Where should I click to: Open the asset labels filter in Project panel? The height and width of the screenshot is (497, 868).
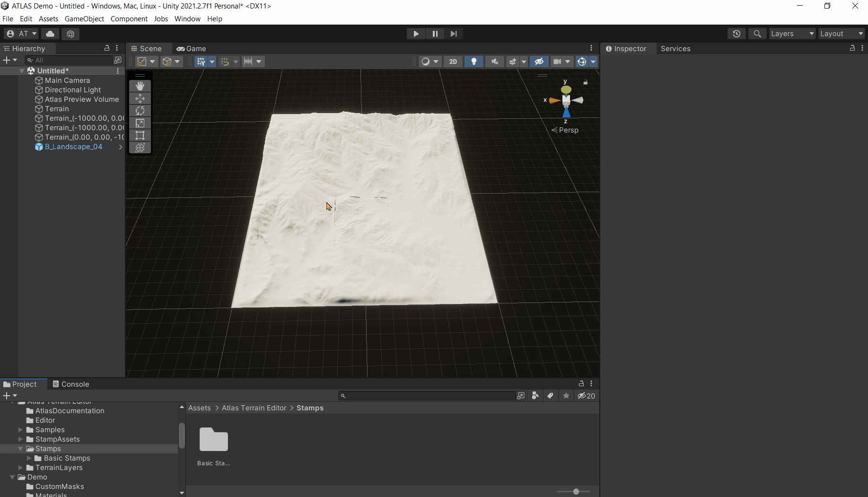551,396
